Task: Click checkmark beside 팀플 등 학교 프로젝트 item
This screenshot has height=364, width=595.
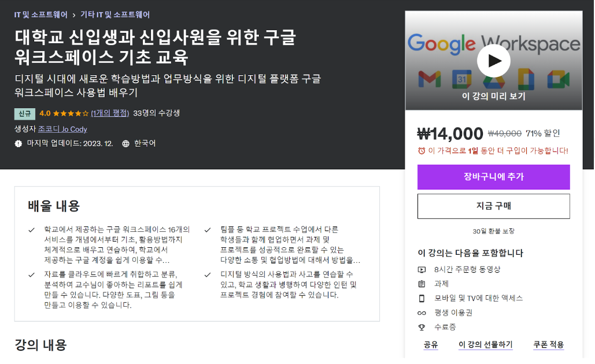Action: click(x=208, y=230)
